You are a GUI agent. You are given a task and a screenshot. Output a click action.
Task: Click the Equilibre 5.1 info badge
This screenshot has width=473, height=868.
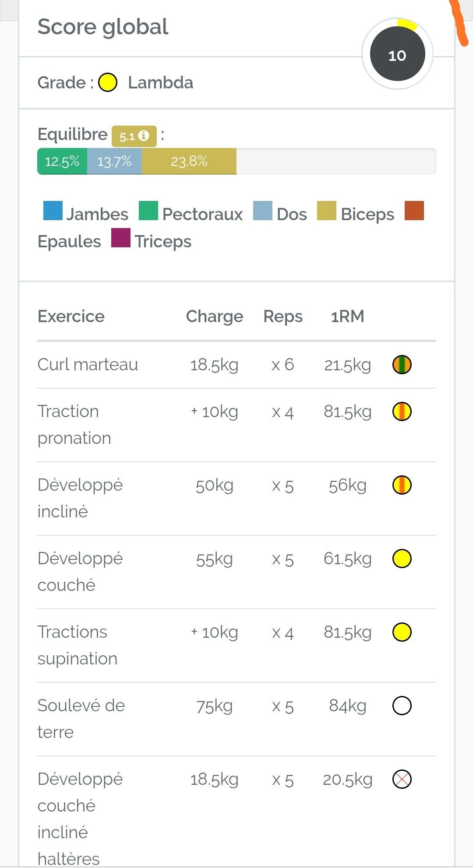[x=134, y=136]
